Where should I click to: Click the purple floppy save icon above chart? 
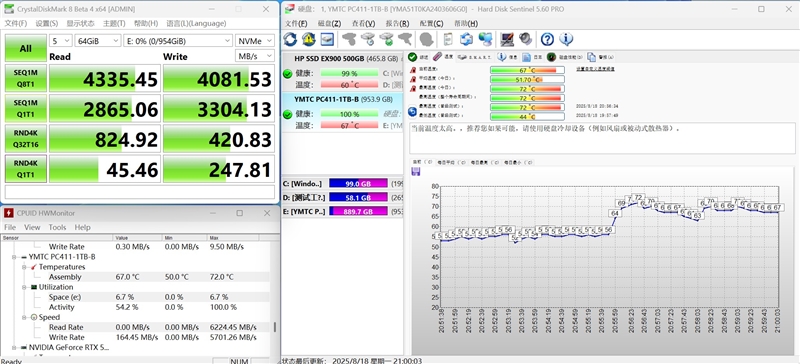[x=416, y=172]
